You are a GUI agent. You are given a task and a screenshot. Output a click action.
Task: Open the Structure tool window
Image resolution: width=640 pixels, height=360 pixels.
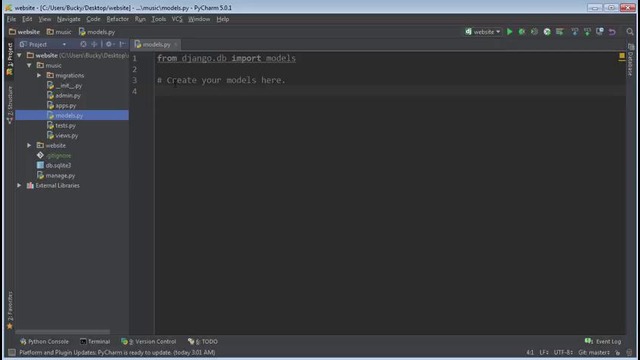10,104
